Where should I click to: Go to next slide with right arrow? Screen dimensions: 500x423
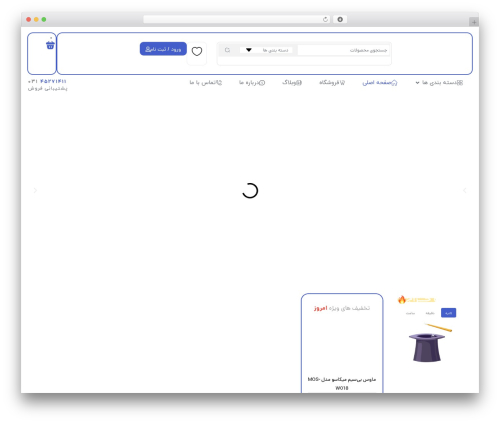(x=465, y=190)
